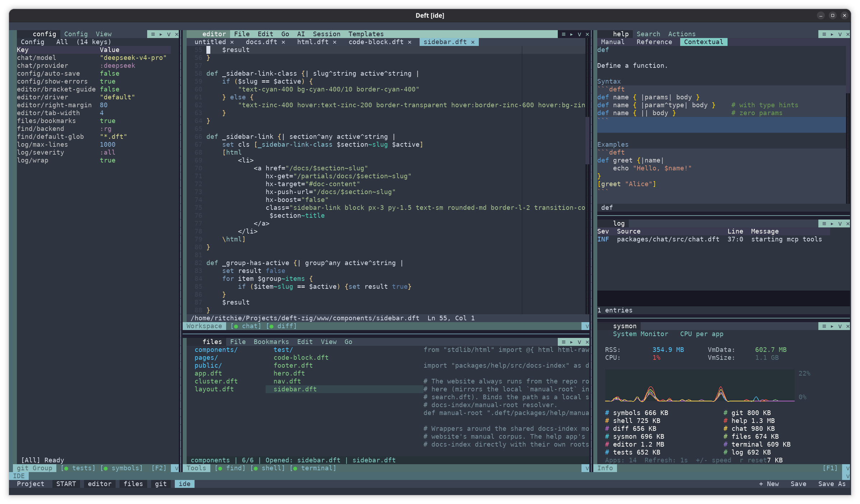Click the + New button
This screenshot has height=504, width=860.
click(x=769, y=484)
